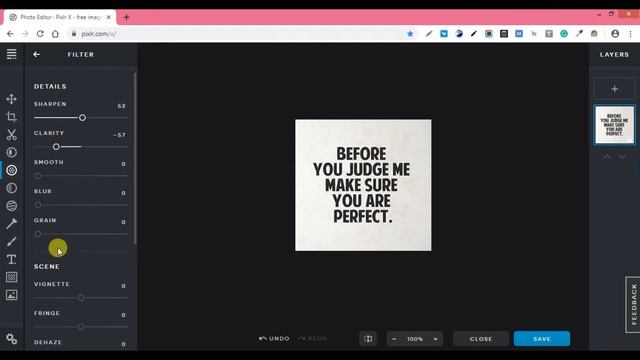This screenshot has width=640, height=360.
Task: Open the Feedback side tab
Action: 633,304
